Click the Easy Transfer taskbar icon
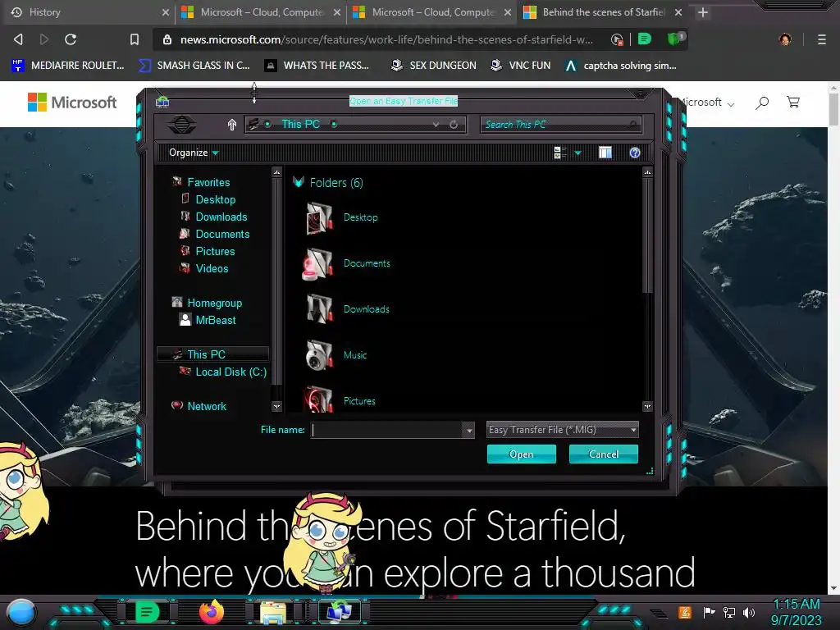 coord(340,612)
